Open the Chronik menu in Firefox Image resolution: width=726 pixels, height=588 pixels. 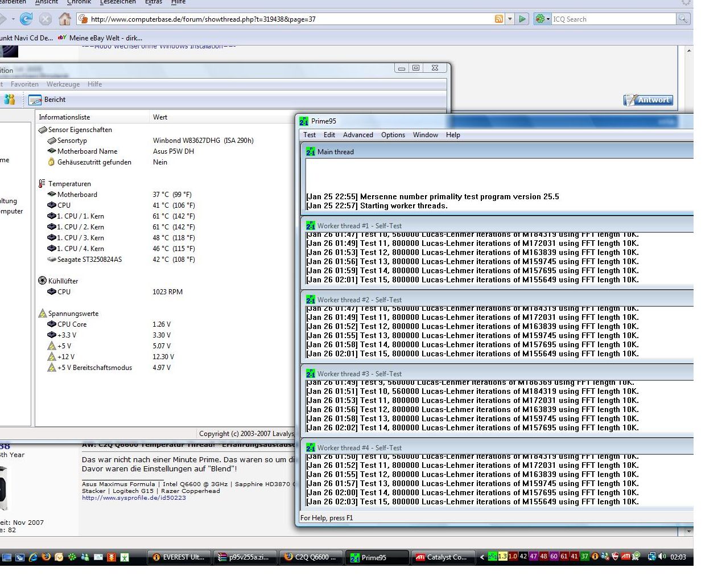tap(79, 2)
